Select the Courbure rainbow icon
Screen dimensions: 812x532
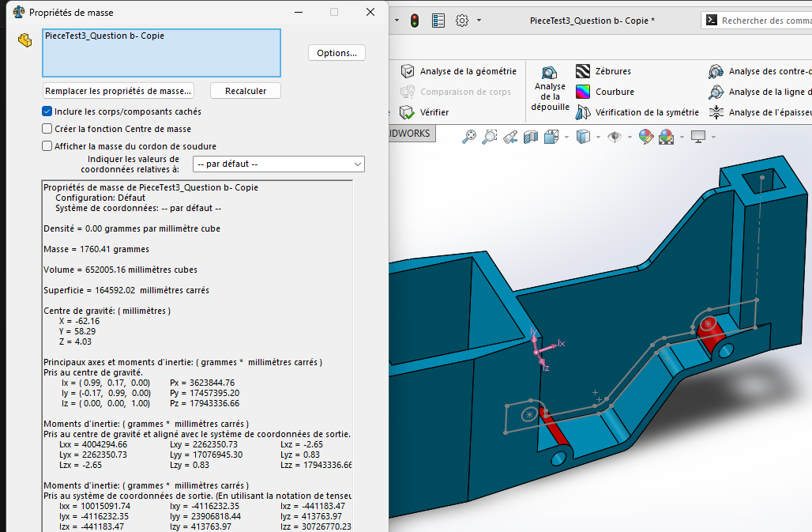(x=583, y=92)
